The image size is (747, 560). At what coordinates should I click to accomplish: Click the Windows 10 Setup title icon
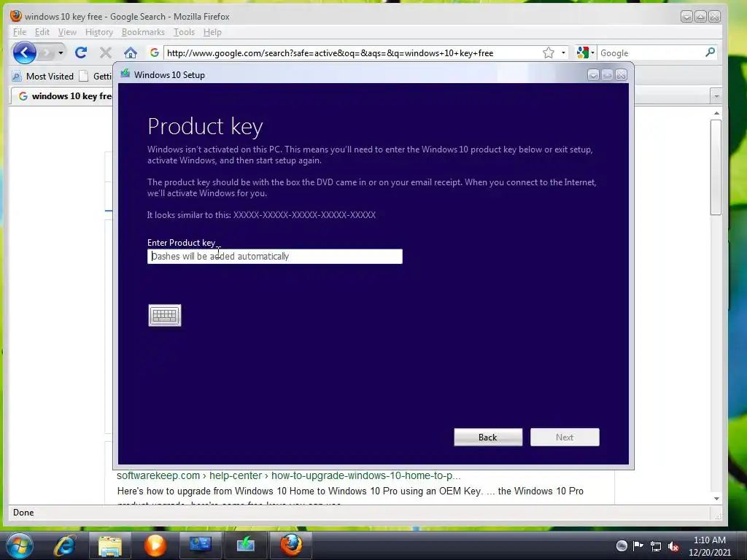coord(125,74)
